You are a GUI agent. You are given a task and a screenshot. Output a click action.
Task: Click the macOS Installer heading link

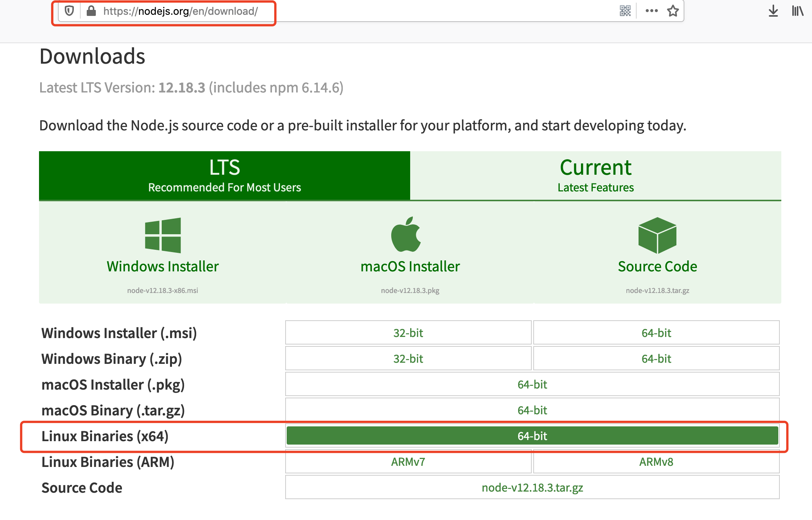pos(410,266)
